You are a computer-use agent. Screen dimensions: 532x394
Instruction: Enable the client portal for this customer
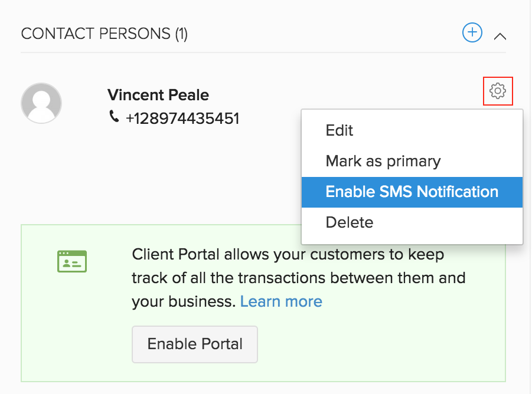[194, 344]
